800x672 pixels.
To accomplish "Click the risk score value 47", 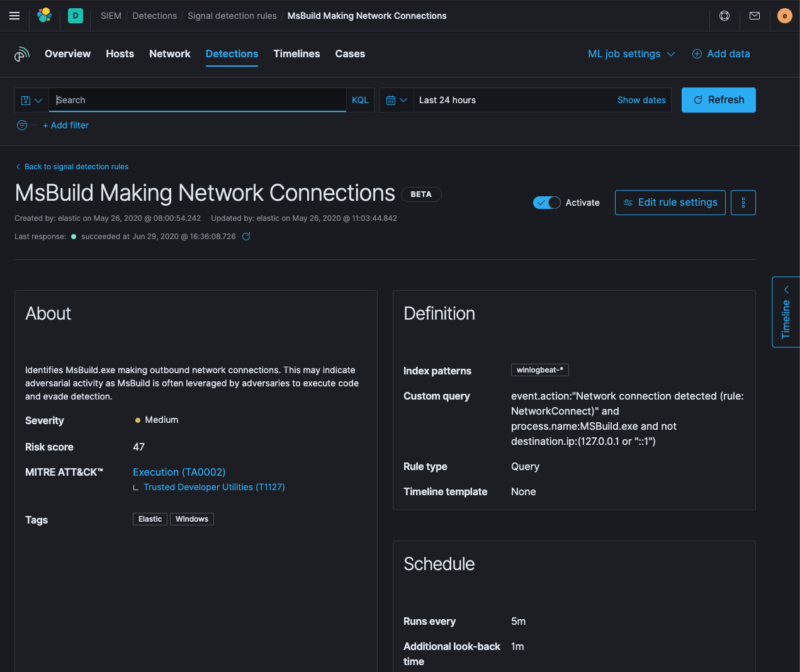I will point(139,447).
